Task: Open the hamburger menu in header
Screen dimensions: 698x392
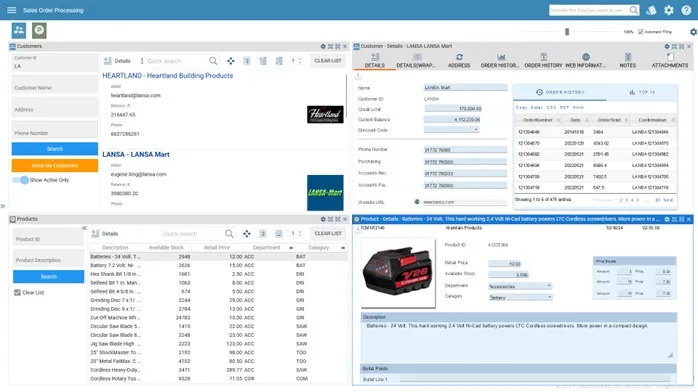Action: coord(12,10)
